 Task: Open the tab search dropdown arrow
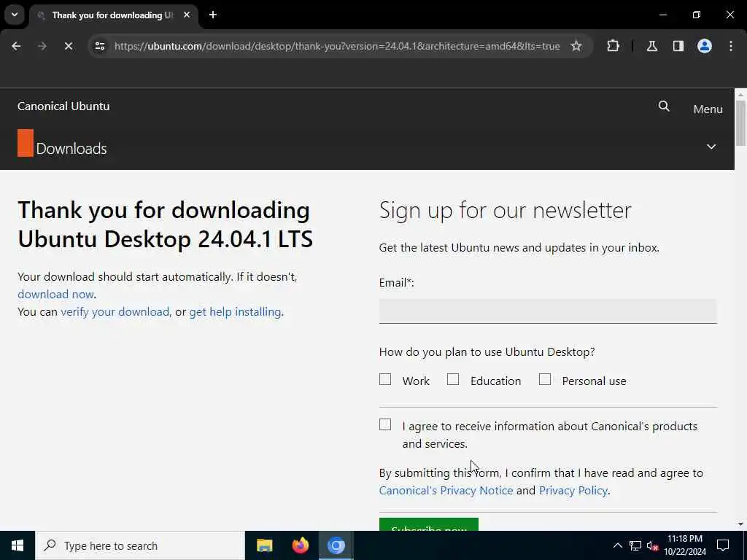click(x=15, y=15)
